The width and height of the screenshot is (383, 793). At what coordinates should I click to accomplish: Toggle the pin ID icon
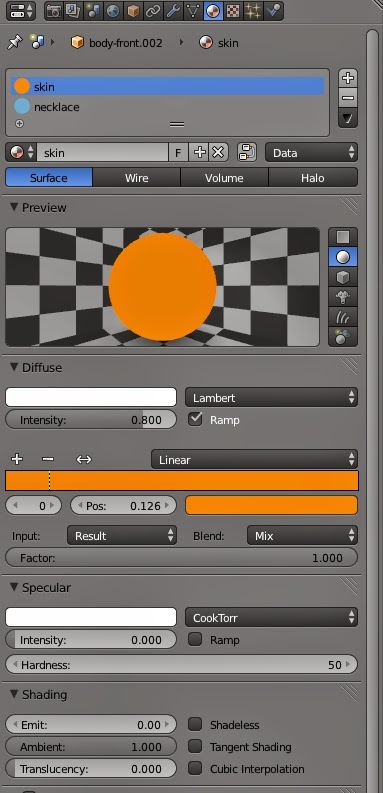15,43
